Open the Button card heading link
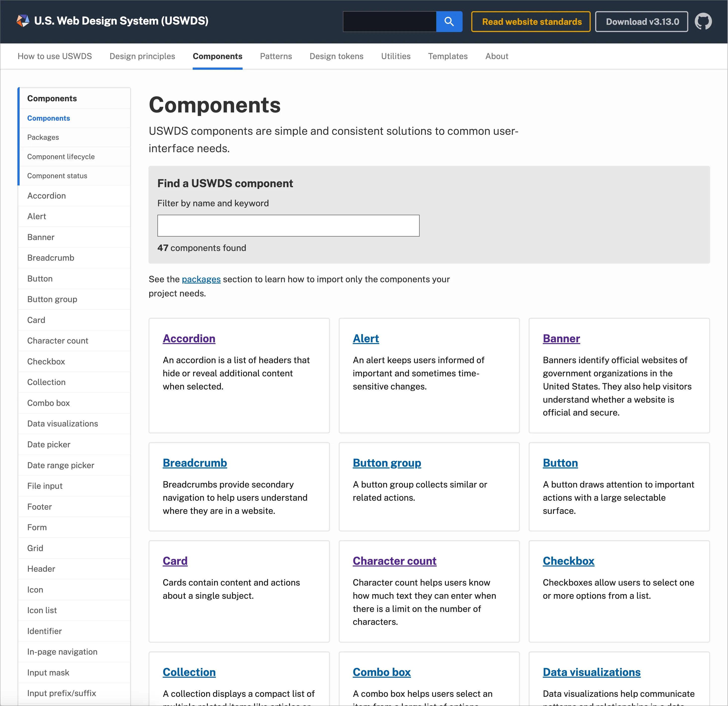 (560, 463)
